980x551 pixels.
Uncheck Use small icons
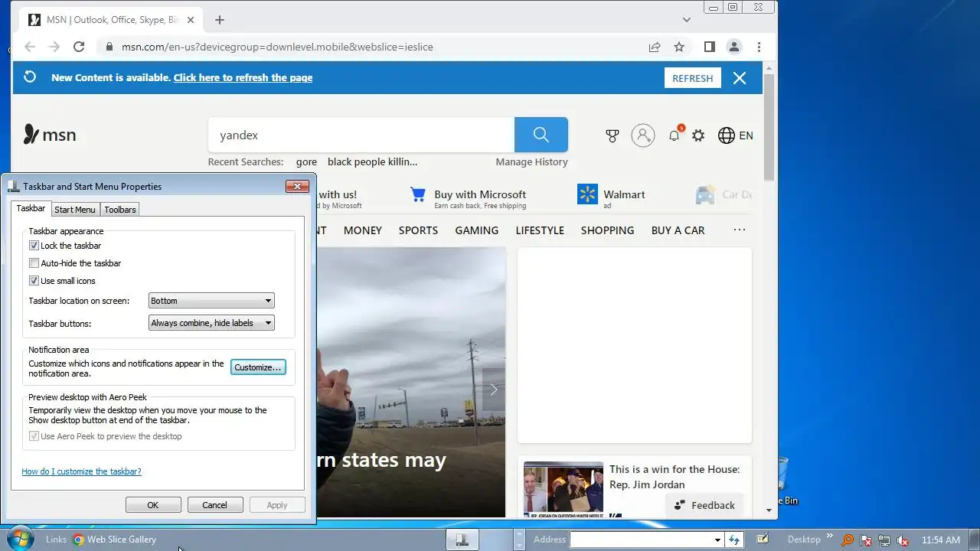click(34, 281)
